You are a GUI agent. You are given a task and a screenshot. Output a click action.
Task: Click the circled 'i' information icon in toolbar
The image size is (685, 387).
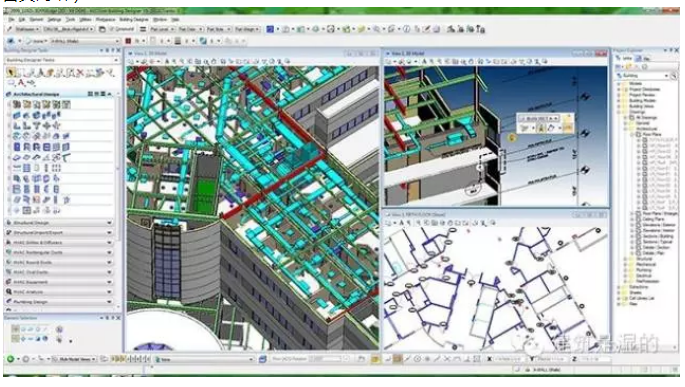coord(407,29)
